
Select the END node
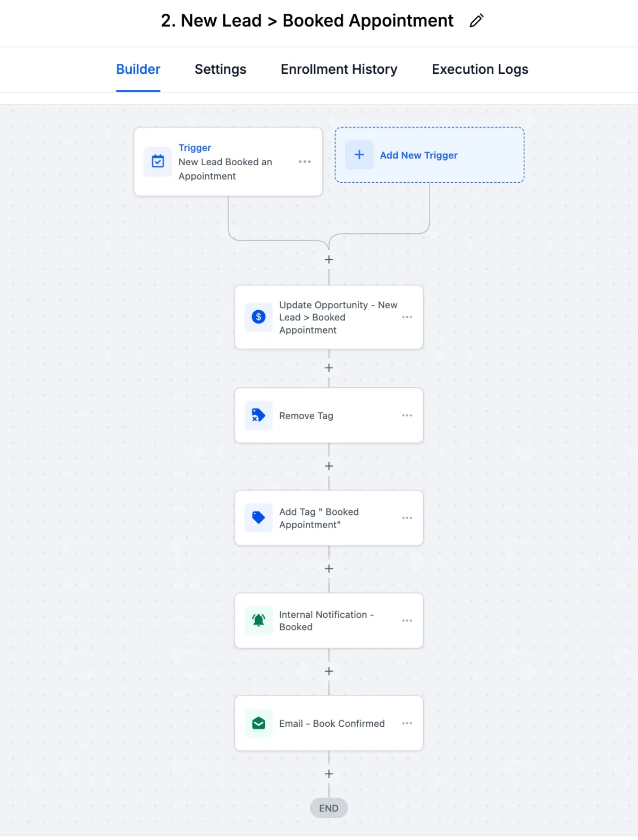point(329,808)
